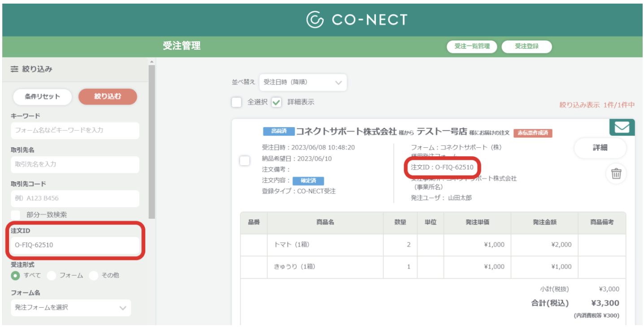Click the CO-NECT logo icon
The height and width of the screenshot is (335, 644).
click(315, 20)
